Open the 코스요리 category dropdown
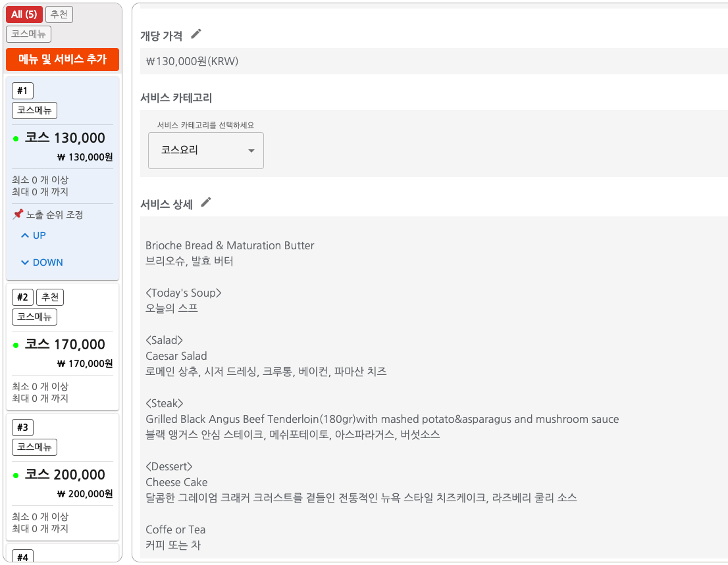 (205, 151)
